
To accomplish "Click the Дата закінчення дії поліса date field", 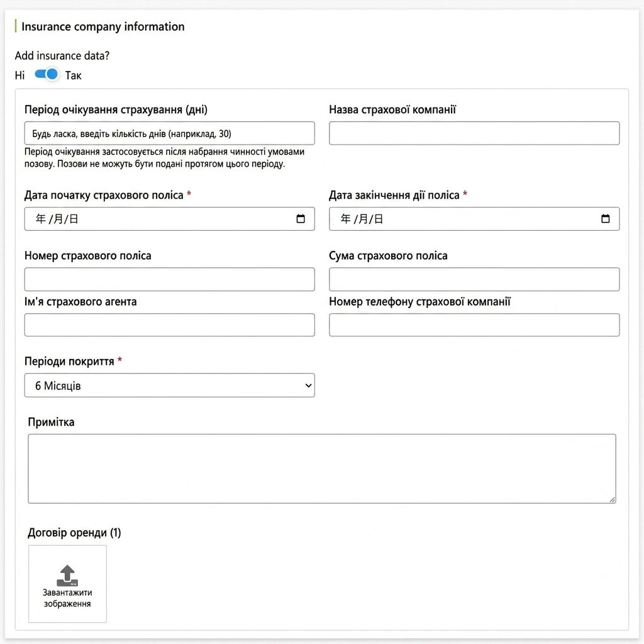I will point(474,219).
